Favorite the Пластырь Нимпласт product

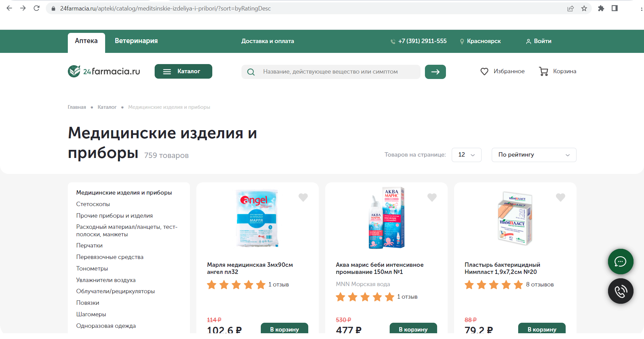[x=560, y=197]
